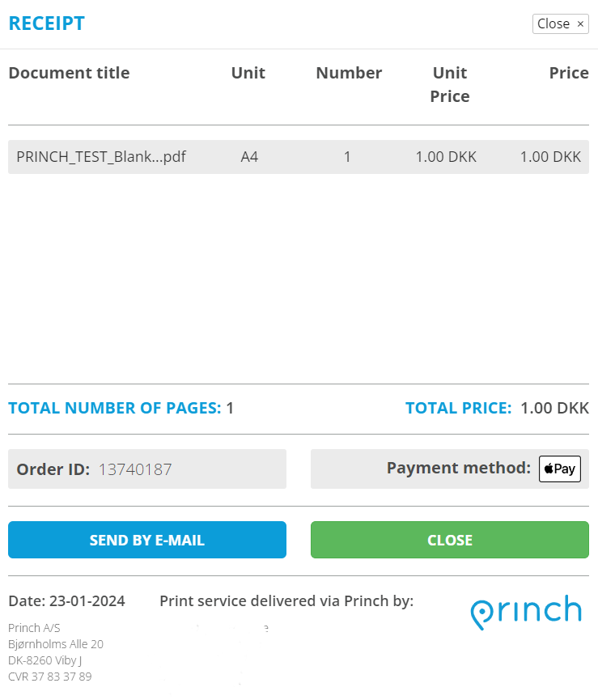Select the Document title column header
The height and width of the screenshot is (700, 598).
(x=69, y=73)
